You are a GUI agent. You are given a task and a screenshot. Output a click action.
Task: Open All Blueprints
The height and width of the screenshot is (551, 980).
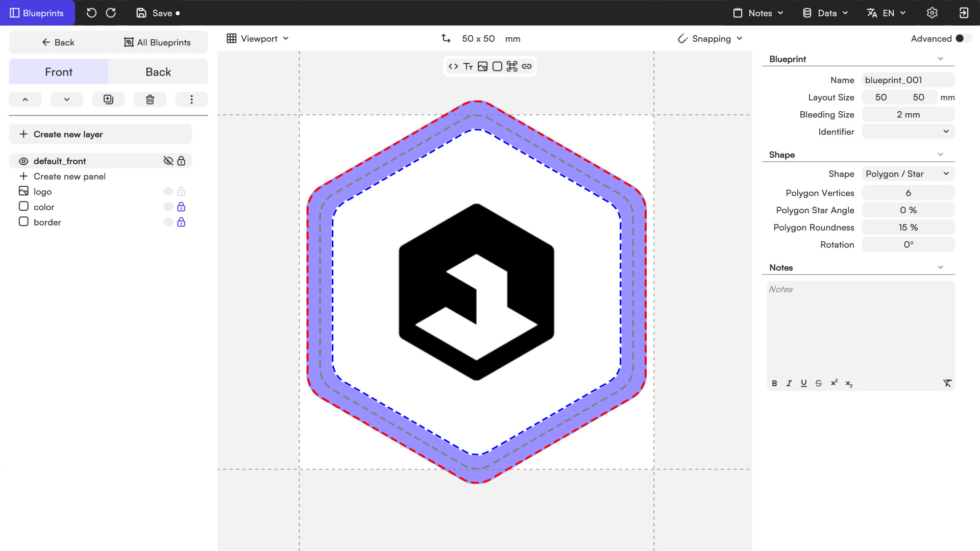pyautogui.click(x=158, y=42)
